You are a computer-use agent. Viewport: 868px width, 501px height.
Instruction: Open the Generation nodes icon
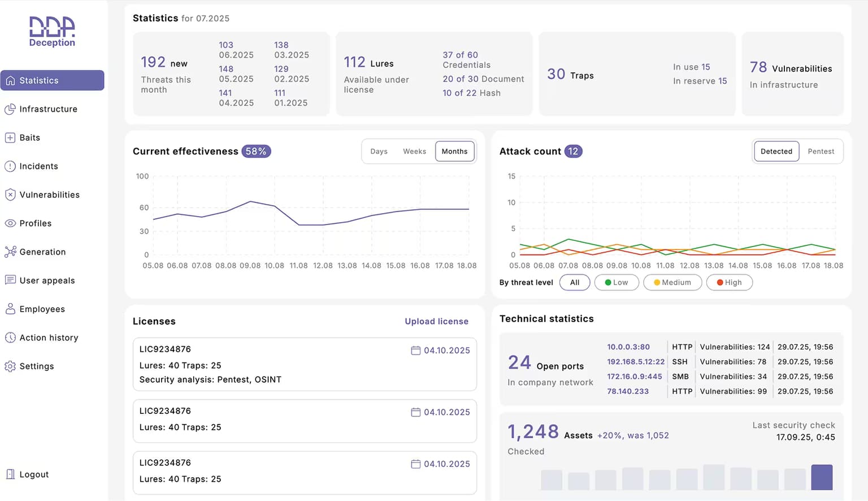pyautogui.click(x=10, y=252)
